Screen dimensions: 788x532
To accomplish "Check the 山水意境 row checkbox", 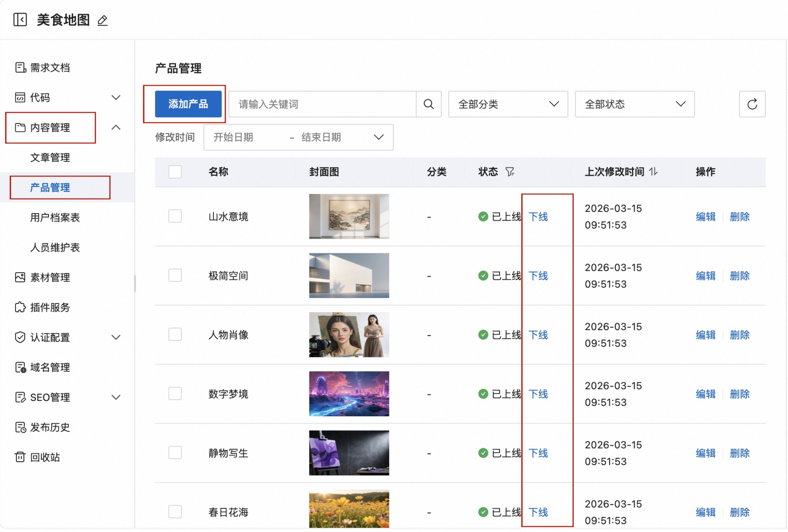I will (x=175, y=216).
